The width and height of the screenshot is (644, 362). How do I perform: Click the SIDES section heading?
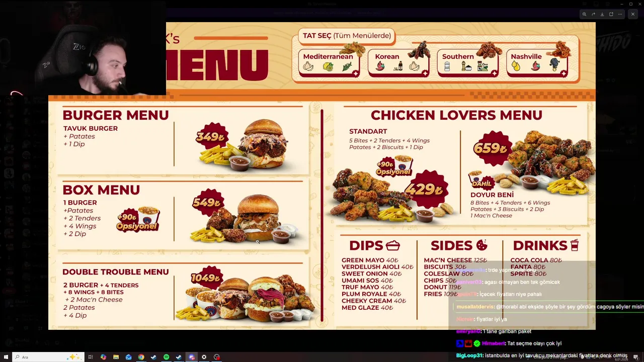coord(459,245)
